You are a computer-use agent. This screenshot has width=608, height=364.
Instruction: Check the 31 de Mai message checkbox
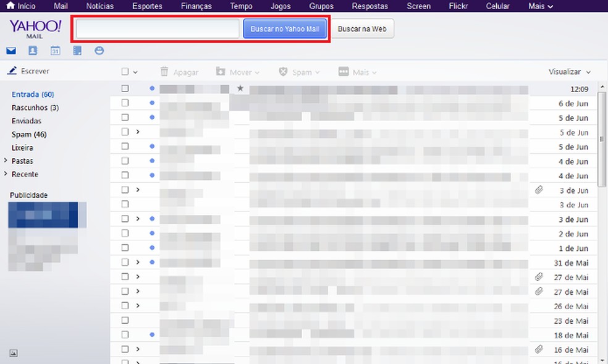(125, 263)
